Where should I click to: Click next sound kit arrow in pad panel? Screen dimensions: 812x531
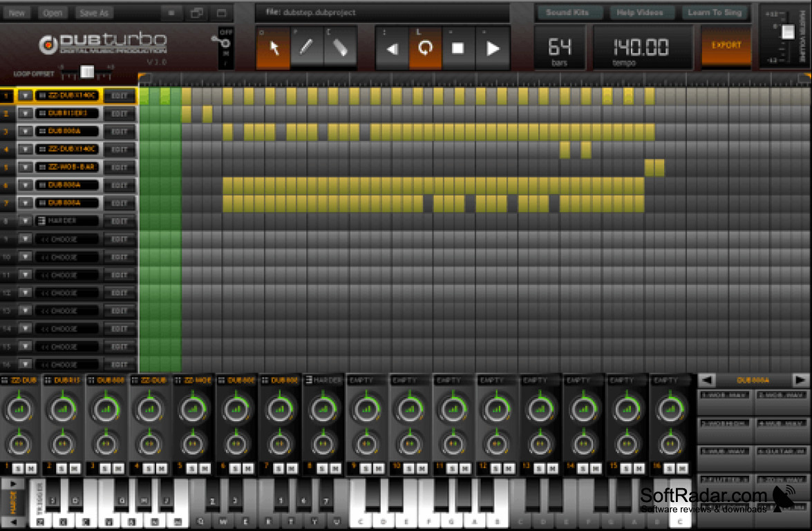tap(800, 380)
